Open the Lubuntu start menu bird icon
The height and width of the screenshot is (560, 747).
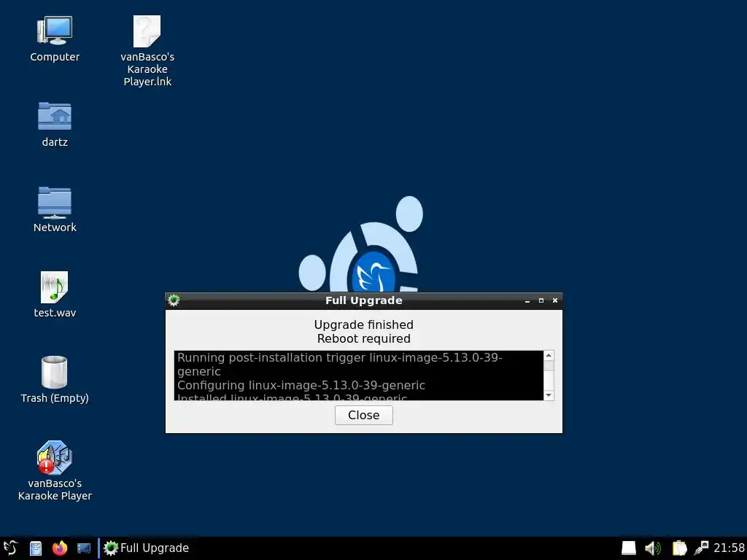pyautogui.click(x=10, y=548)
